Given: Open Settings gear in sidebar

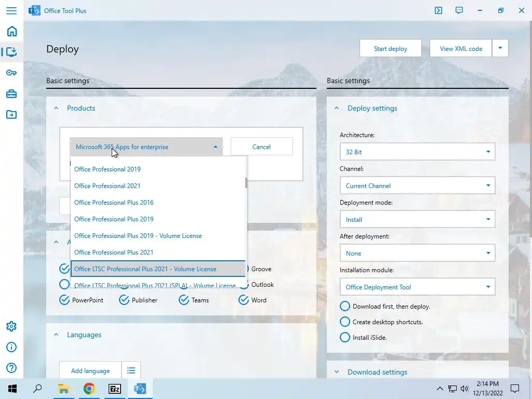Looking at the screenshot, I should (x=11, y=326).
